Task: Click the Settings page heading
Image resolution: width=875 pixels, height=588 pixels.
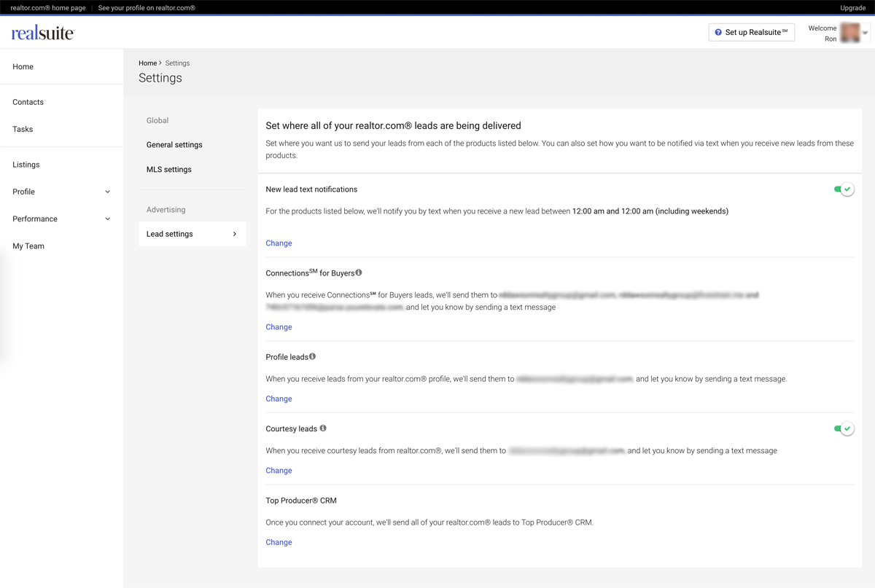Action: (x=160, y=78)
